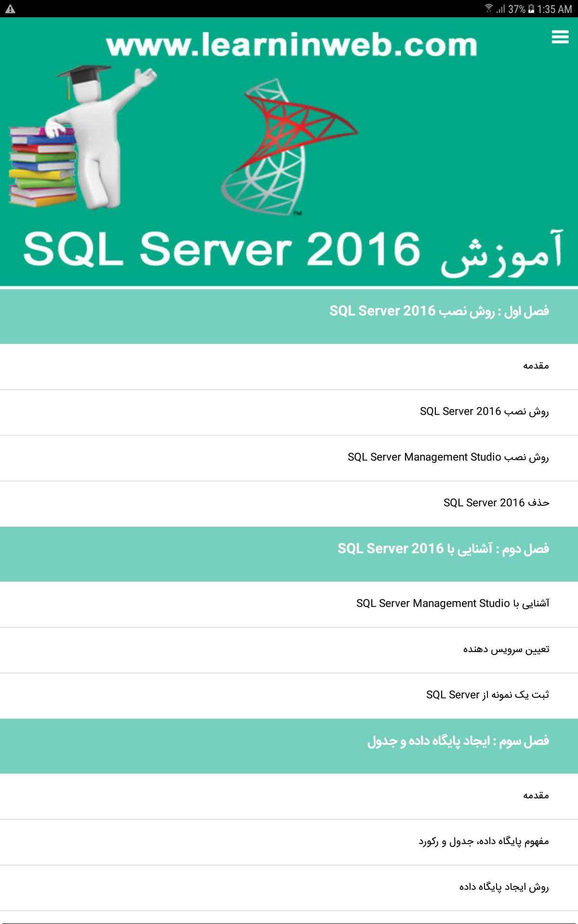The width and height of the screenshot is (578, 924).
Task: Open مقدمه under فصل اول
Action: [x=289, y=367]
